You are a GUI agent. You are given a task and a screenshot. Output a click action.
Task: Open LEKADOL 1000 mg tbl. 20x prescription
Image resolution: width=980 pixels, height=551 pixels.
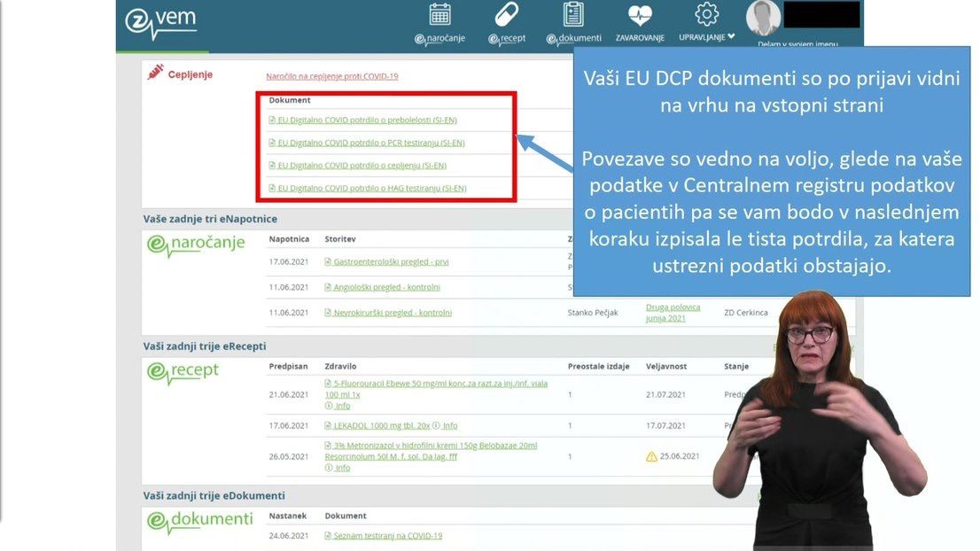(x=381, y=426)
